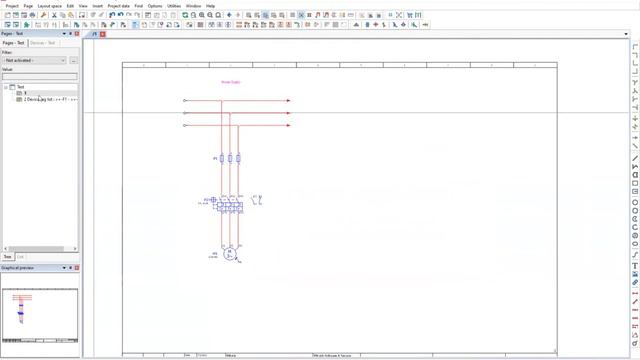
Task: Click the blue diamond previous page icon
Action: 229,15
